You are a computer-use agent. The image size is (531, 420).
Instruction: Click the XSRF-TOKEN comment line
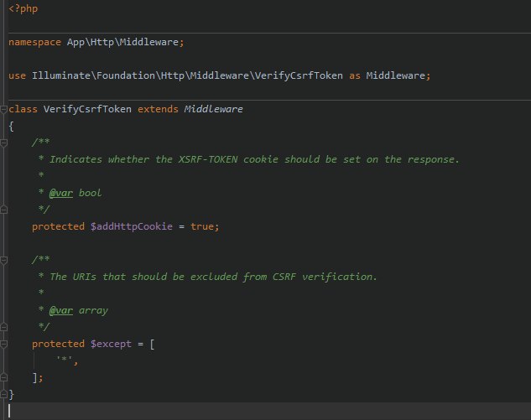[248, 159]
